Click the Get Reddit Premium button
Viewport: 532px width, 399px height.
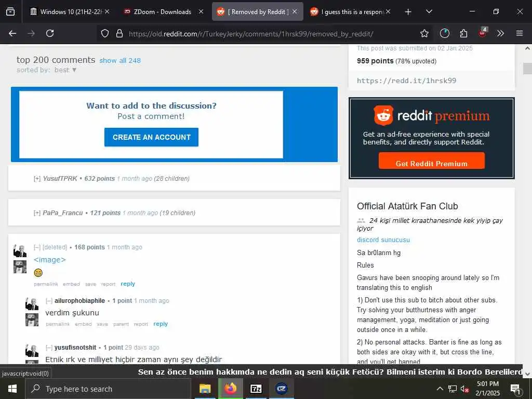pos(432,161)
